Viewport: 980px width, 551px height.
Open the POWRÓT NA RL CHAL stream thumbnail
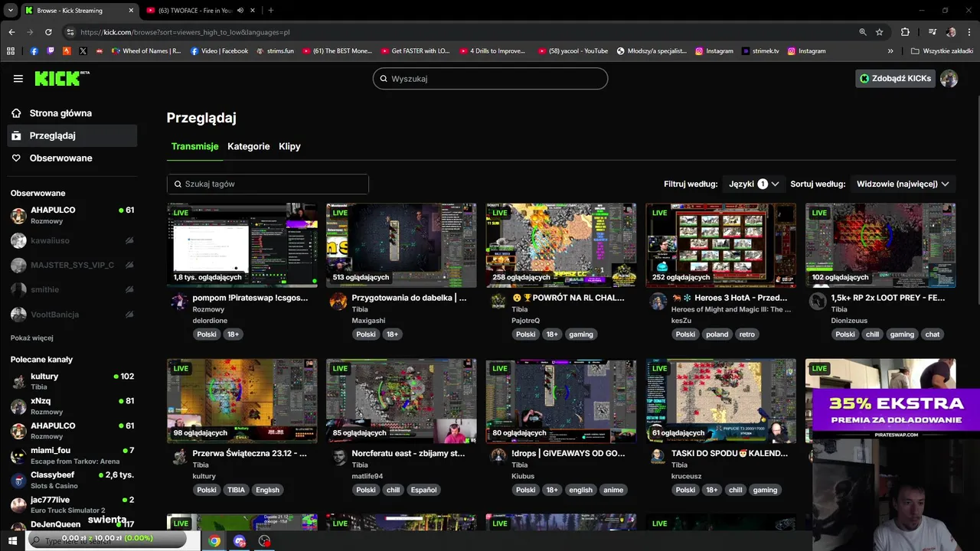pyautogui.click(x=561, y=245)
